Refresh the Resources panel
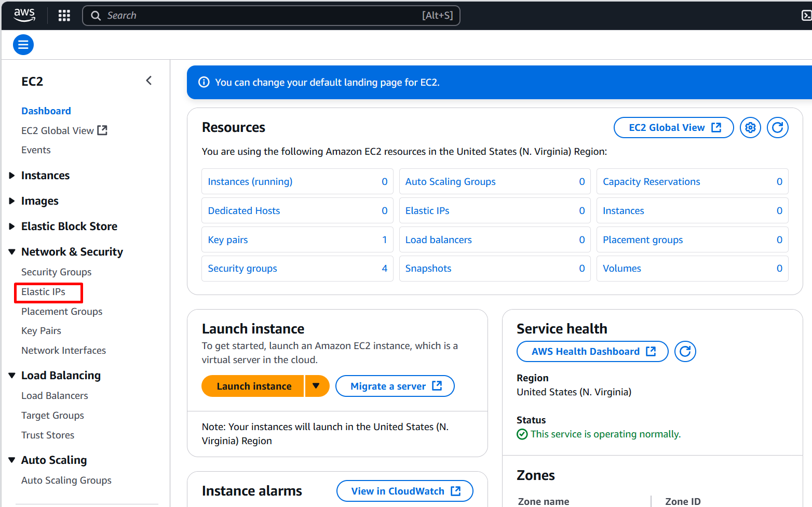The height and width of the screenshot is (507, 812). point(778,127)
